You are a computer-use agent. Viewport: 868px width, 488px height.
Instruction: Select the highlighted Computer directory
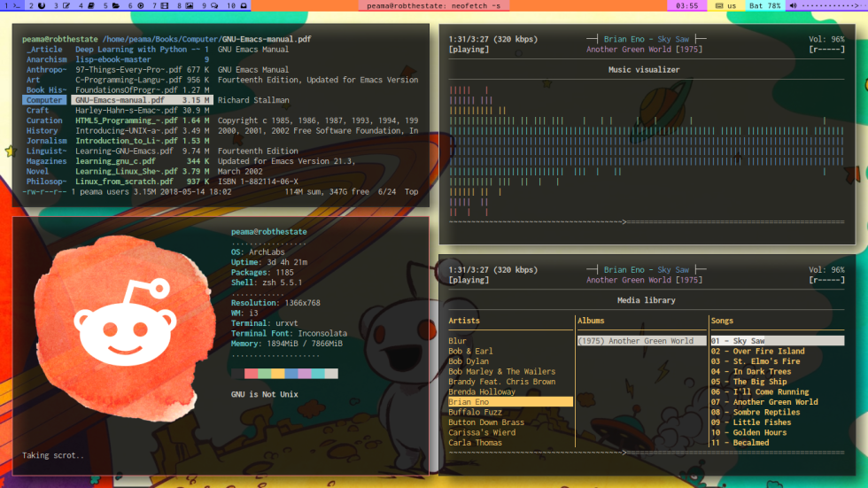click(44, 100)
